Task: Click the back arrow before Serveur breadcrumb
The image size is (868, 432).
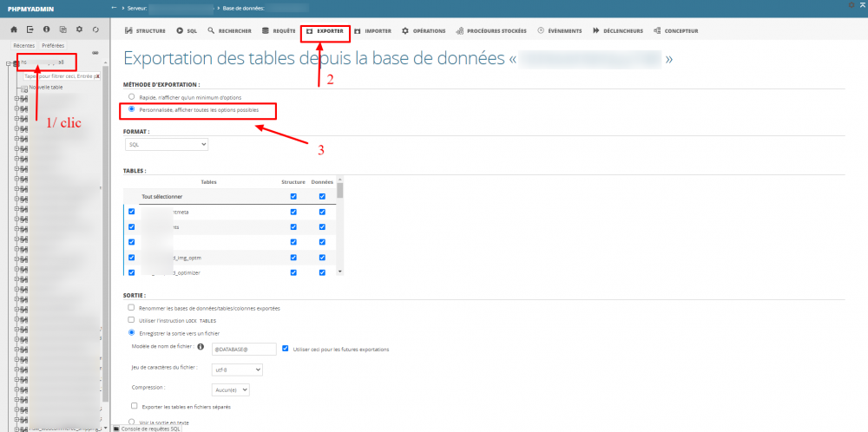Action: (114, 9)
